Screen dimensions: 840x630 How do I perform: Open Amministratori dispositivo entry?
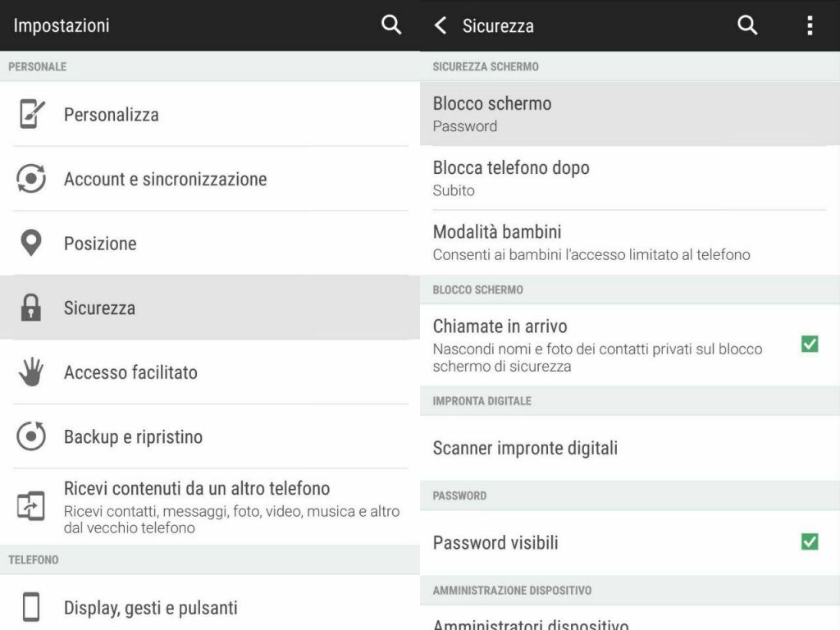tap(630, 619)
